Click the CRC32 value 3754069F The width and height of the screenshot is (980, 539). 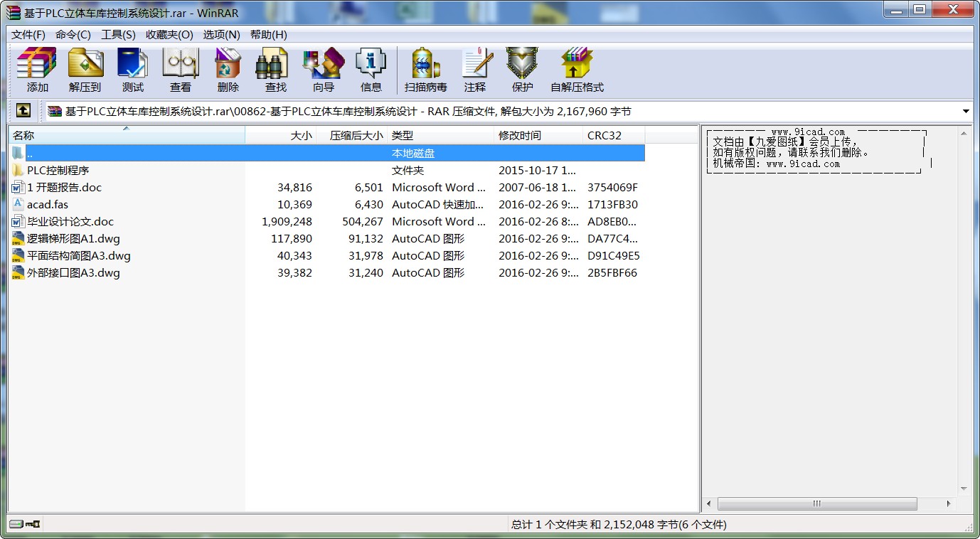point(612,187)
